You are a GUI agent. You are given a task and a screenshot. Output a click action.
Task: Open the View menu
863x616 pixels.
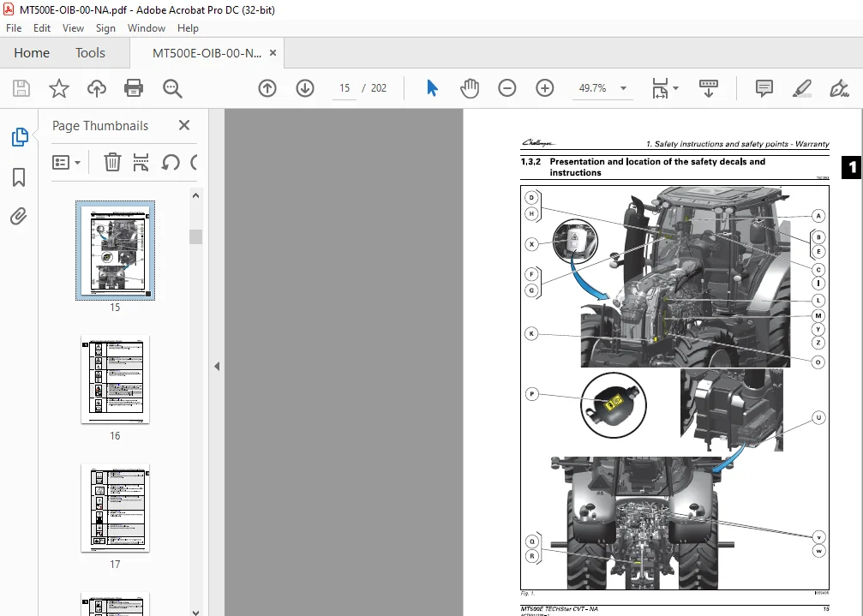(73, 28)
